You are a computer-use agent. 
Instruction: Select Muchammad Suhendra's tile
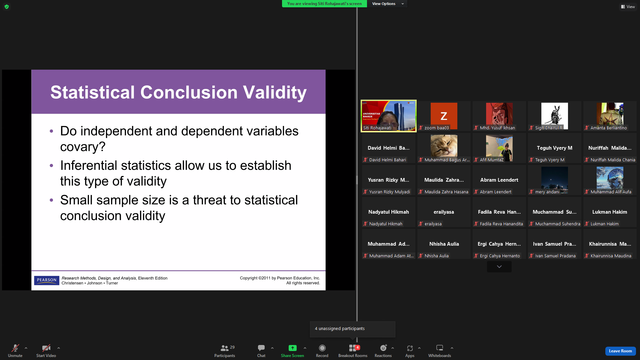coord(554,212)
